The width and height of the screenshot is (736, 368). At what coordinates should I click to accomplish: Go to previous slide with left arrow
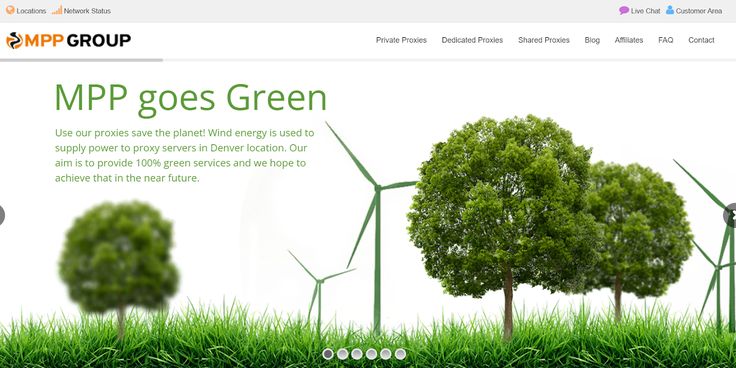pos(1,215)
